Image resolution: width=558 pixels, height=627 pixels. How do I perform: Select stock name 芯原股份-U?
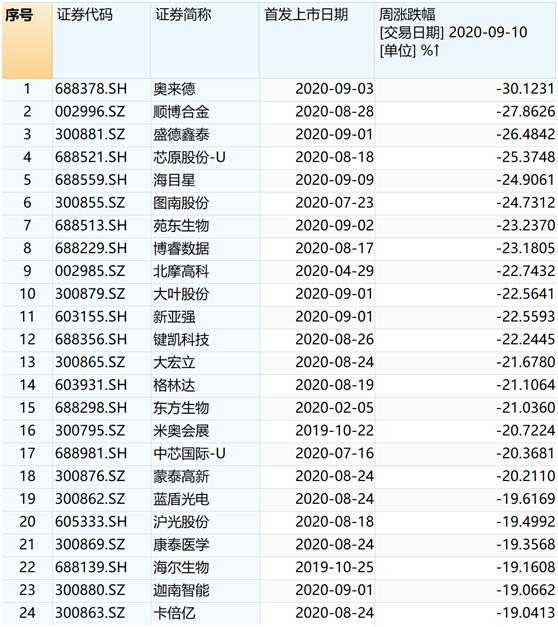(x=189, y=158)
